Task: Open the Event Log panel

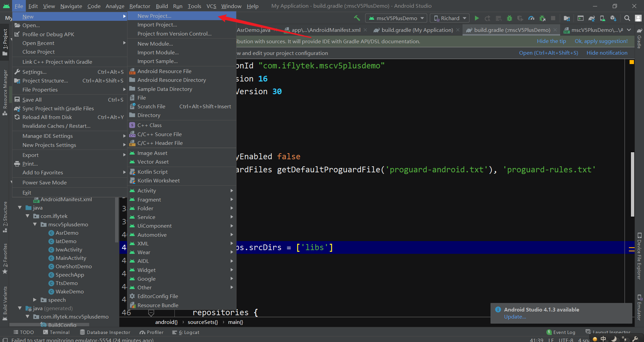Action: click(x=561, y=332)
